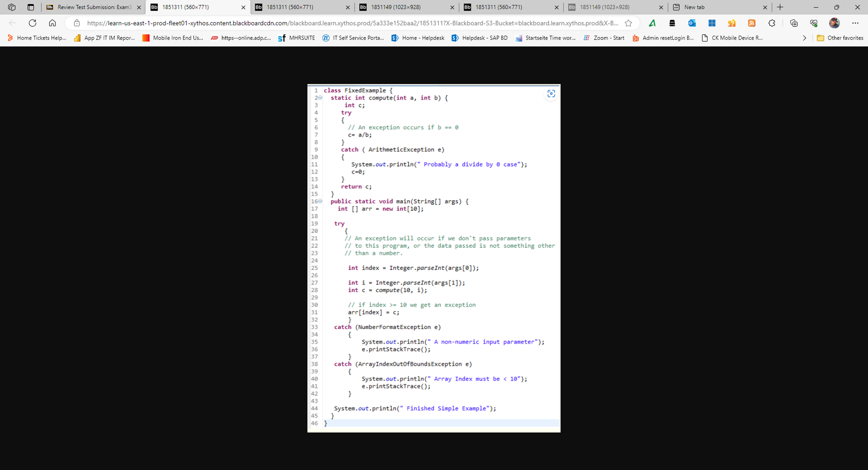Open a new tab with plus button

click(x=780, y=7)
